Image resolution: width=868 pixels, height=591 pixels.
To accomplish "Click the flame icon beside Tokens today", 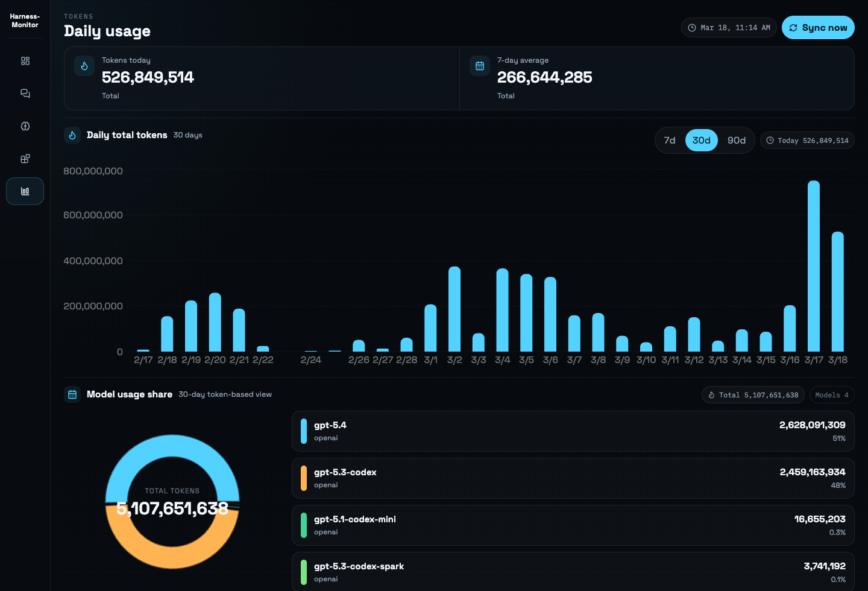I will [x=84, y=66].
